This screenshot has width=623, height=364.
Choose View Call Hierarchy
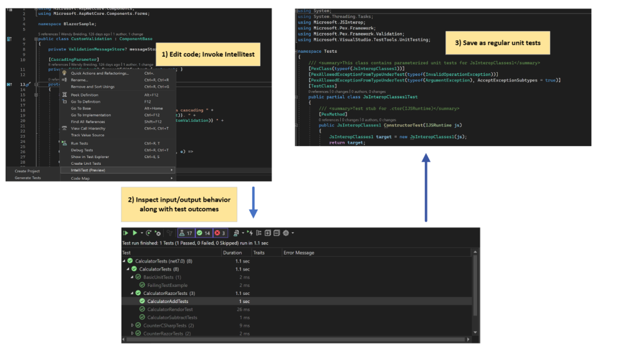pyautogui.click(x=117, y=129)
